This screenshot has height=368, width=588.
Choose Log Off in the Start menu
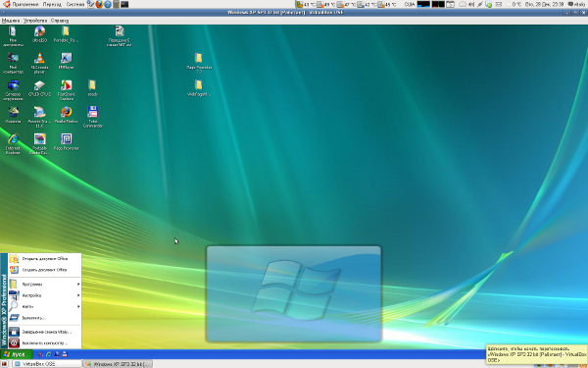click(x=45, y=332)
